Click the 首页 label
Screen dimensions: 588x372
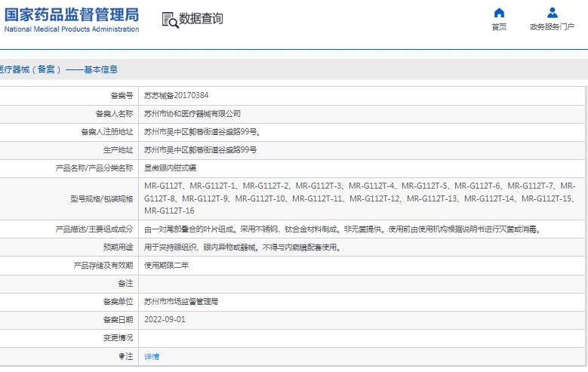point(499,26)
